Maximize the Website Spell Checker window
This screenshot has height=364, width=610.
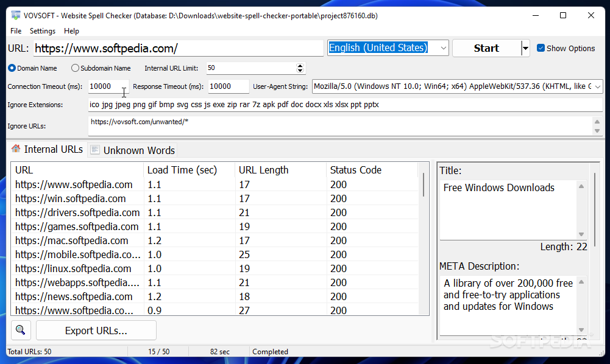click(x=563, y=16)
